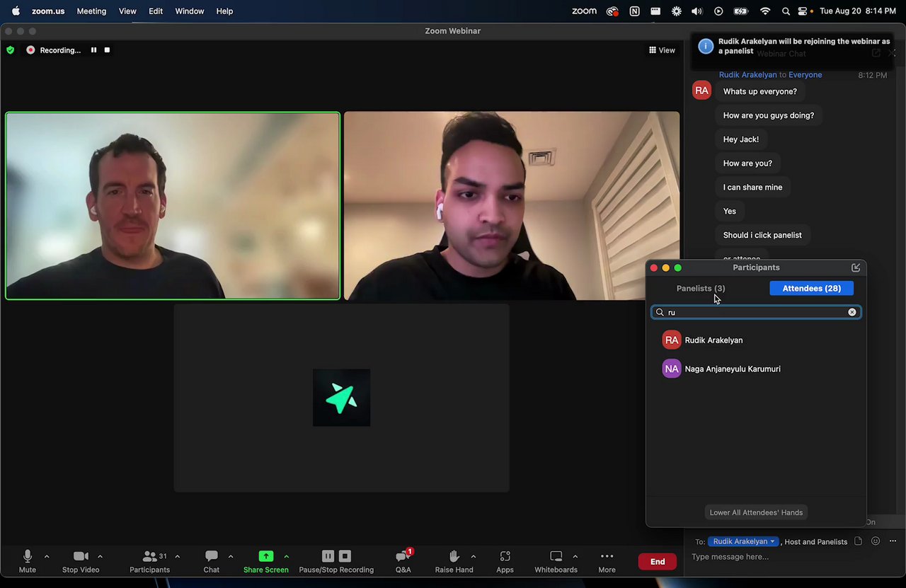The width and height of the screenshot is (906, 588).
Task: Open the Apps menu in the toolbar
Action: pos(505,560)
